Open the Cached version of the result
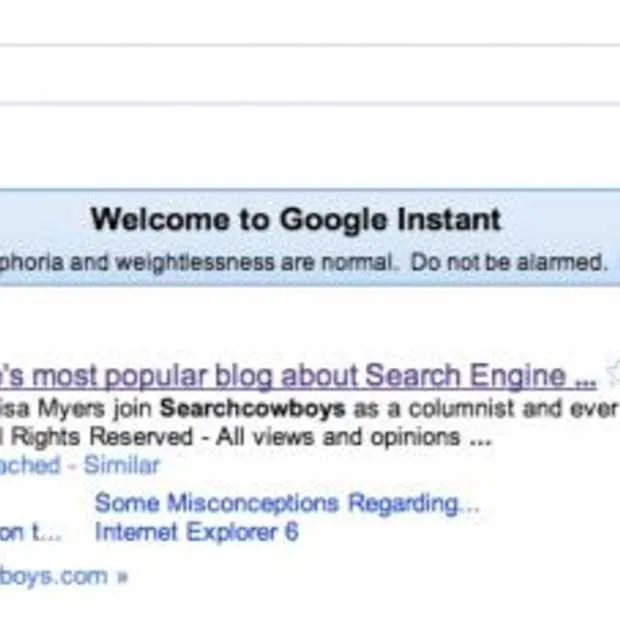This screenshot has height=620, width=620. coord(30,465)
